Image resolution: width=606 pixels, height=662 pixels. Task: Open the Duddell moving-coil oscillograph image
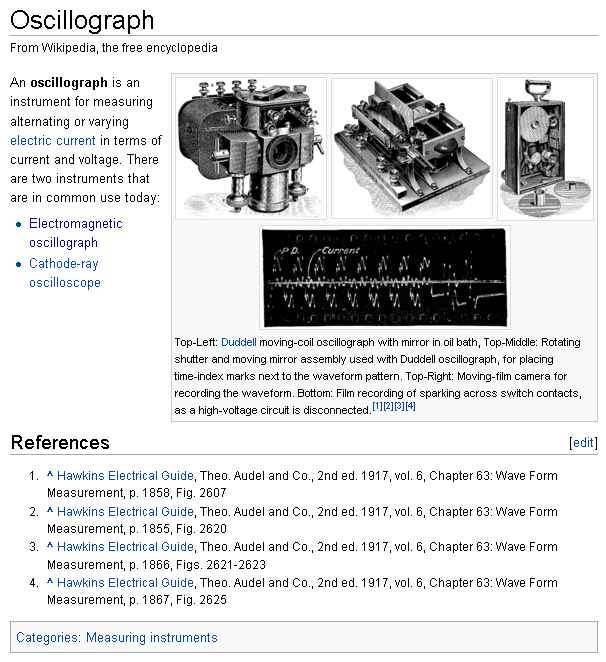pos(249,147)
